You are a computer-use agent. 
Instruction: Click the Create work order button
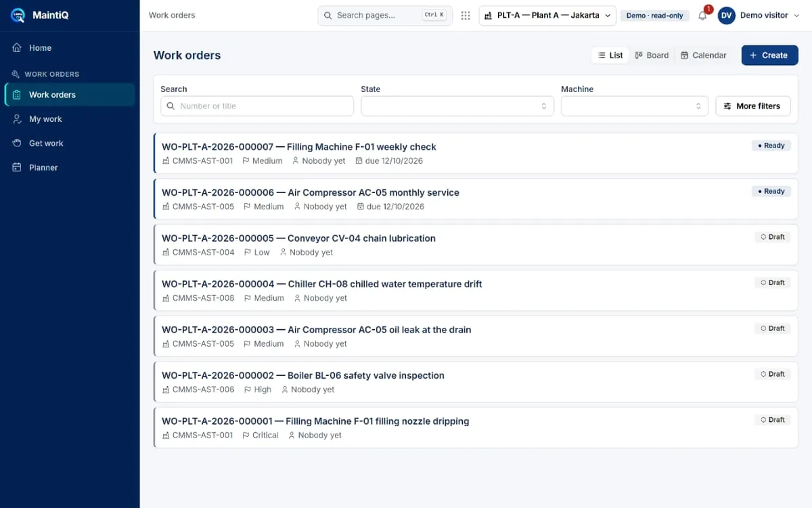click(x=770, y=56)
